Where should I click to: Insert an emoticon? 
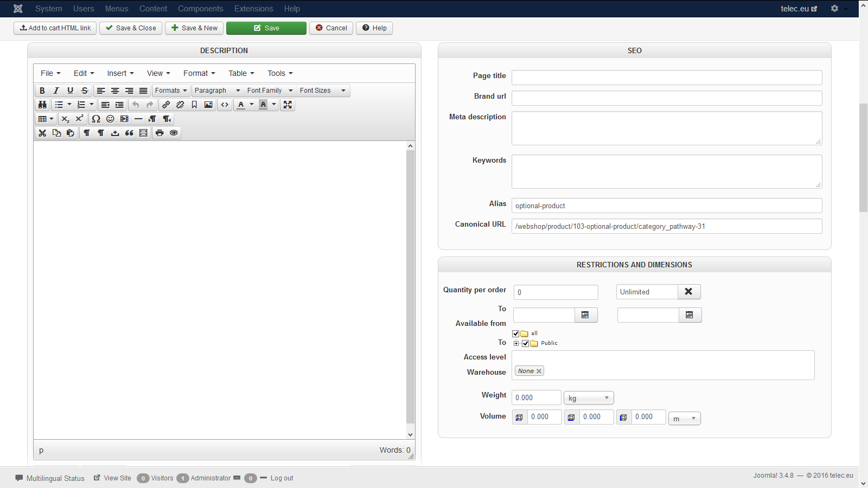coord(110,119)
